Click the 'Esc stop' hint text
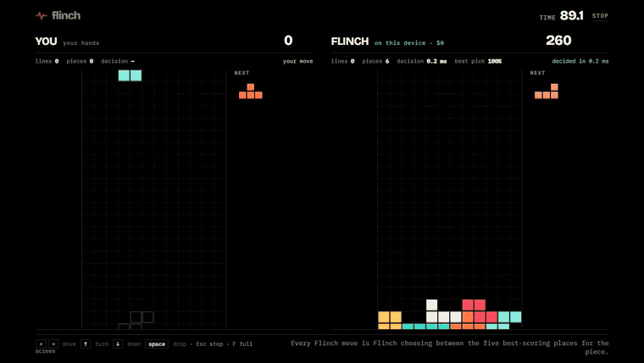This screenshot has width=644, height=363. point(209,344)
